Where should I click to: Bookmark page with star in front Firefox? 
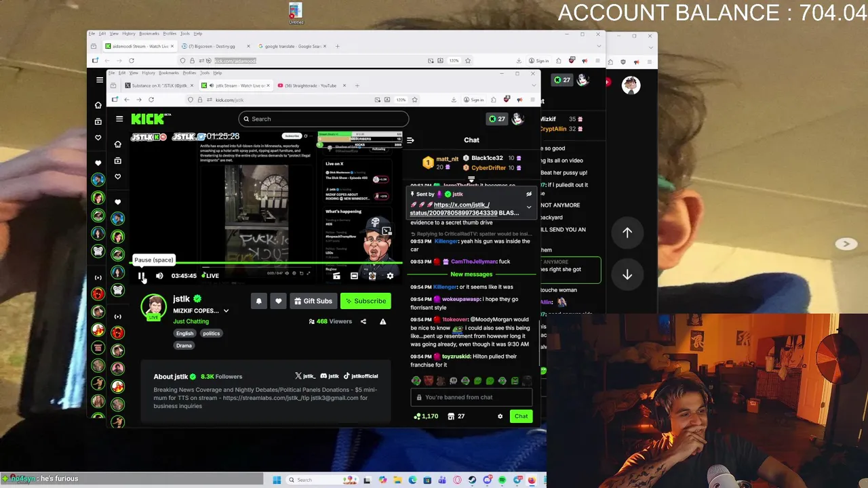coord(414,100)
